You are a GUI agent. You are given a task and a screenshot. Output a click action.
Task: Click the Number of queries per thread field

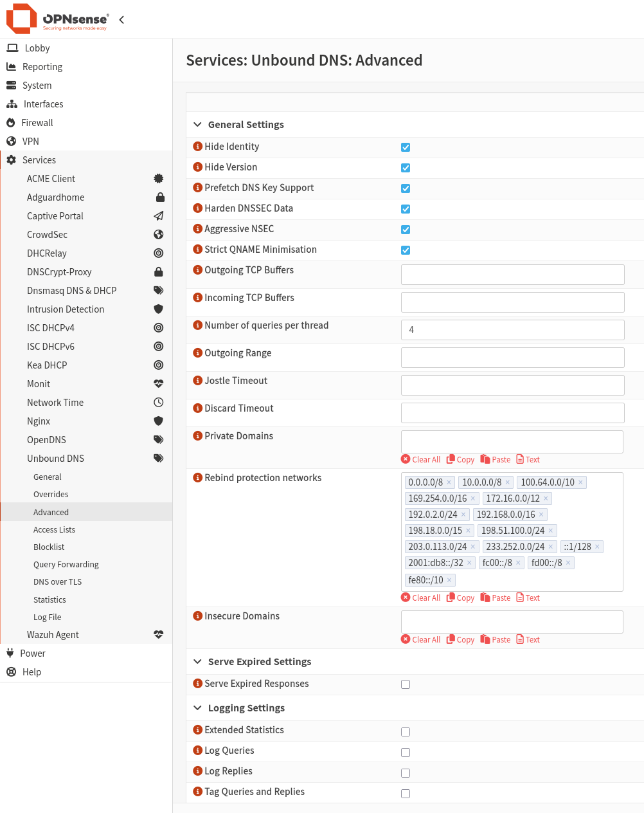click(513, 330)
